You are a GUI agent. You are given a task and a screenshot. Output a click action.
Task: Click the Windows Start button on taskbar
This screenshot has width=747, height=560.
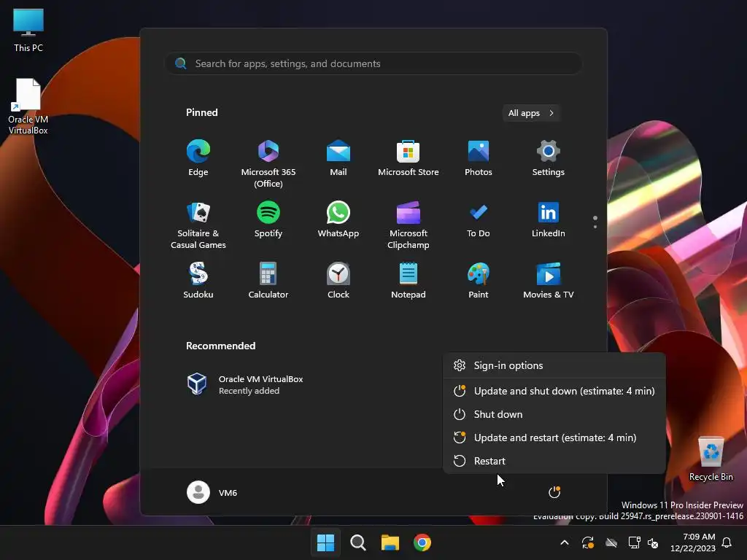click(x=326, y=542)
